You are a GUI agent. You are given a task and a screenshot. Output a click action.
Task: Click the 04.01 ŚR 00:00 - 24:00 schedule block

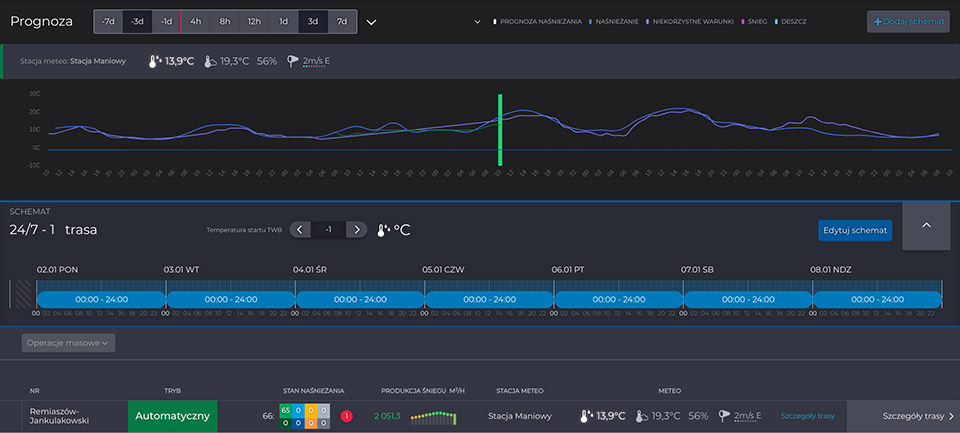pos(359,299)
